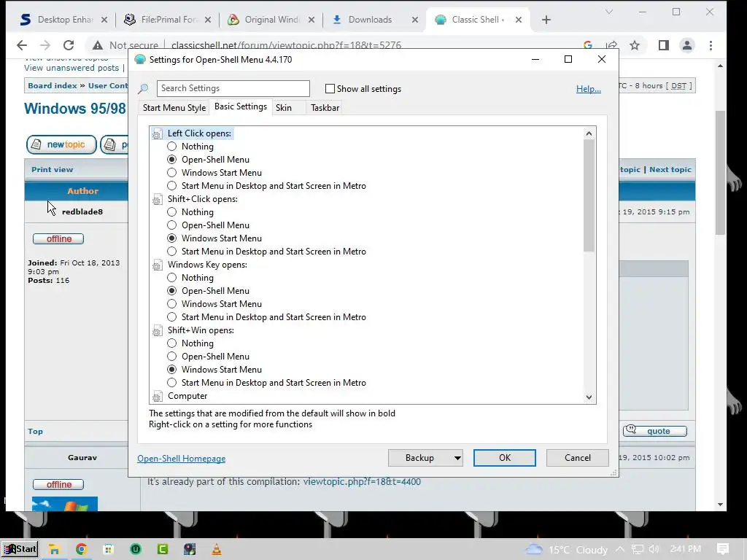Image resolution: width=747 pixels, height=560 pixels.
Task: Click the new topic forum button
Action: point(61,144)
